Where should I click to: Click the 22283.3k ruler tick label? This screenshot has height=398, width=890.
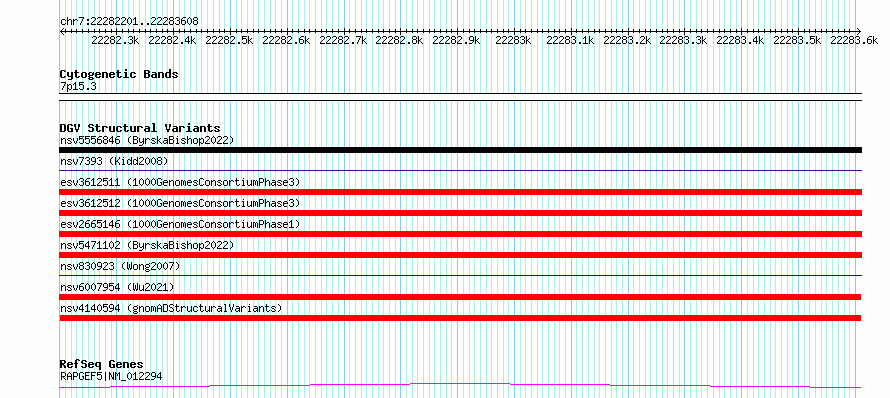pos(683,40)
